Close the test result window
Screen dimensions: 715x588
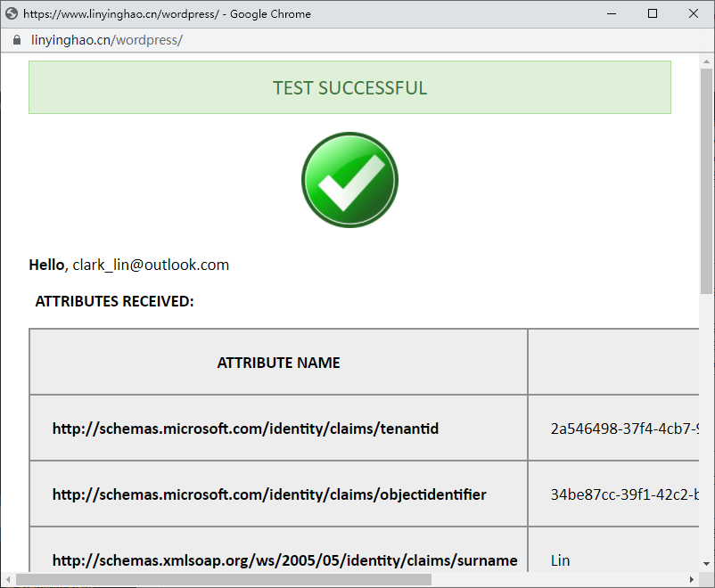pos(694,13)
